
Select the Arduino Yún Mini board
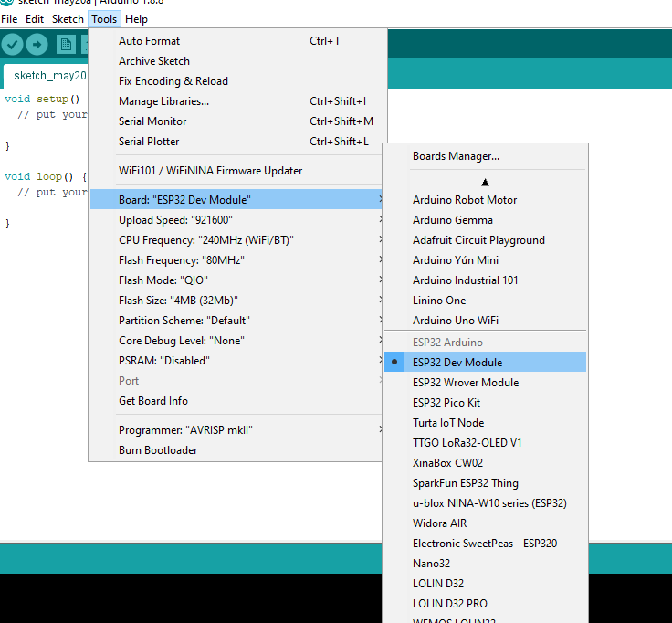click(x=485, y=260)
